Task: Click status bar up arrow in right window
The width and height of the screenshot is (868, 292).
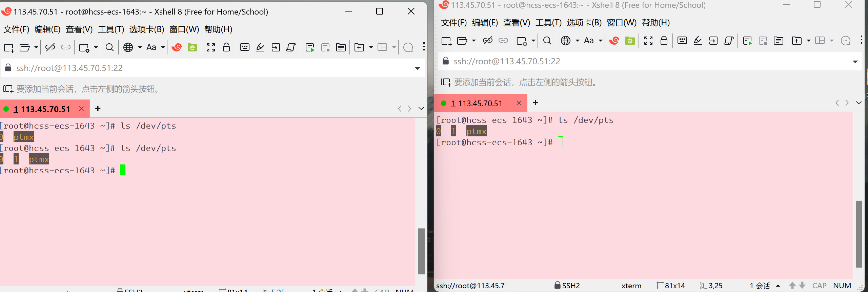Action: tap(792, 286)
